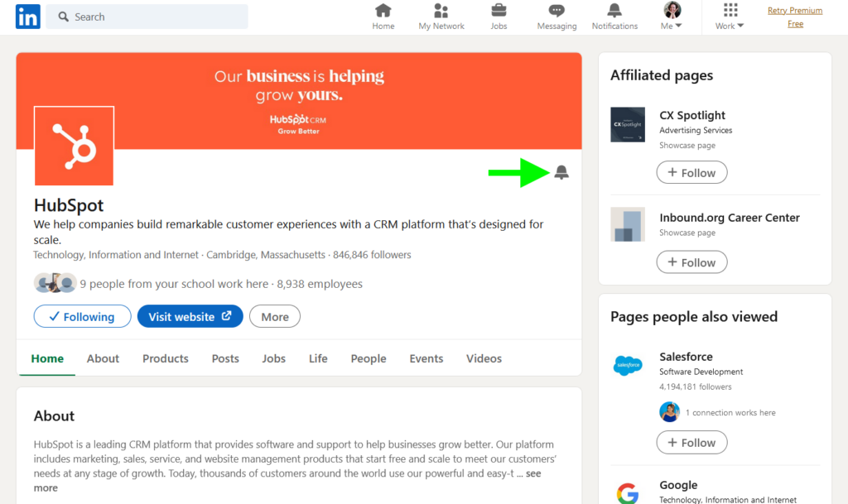The image size is (848, 504).
Task: Open Messaging from the top navigation
Action: click(x=556, y=17)
